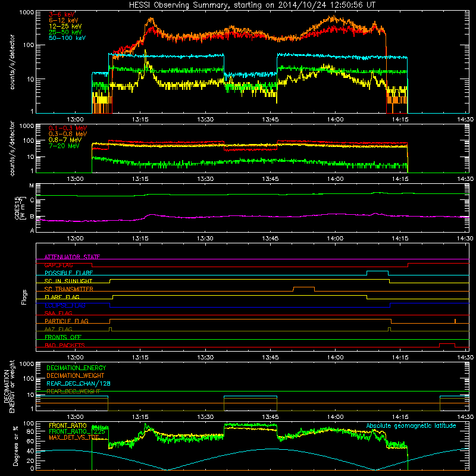Select the ATTENUATOR_STATE flag label
Screen dimensions: 476x476
tap(72, 257)
